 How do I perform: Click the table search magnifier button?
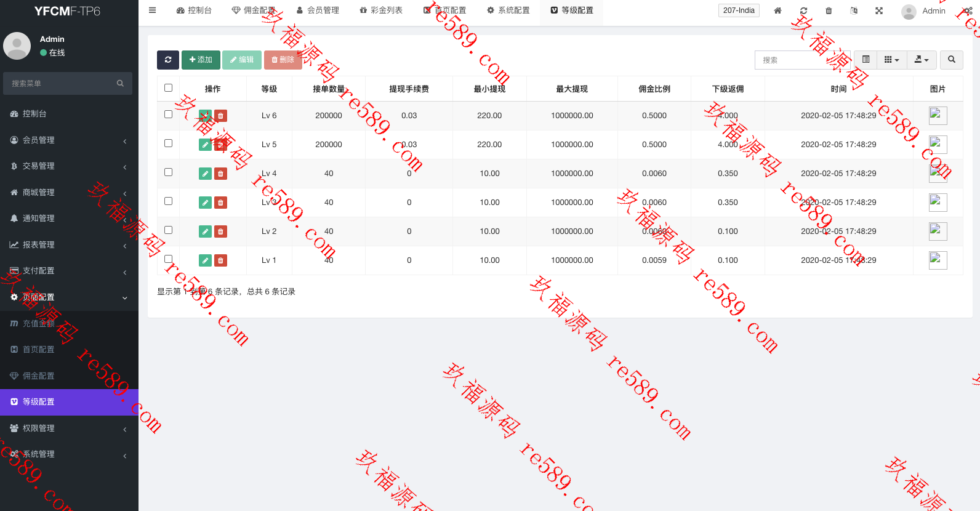pyautogui.click(x=952, y=60)
